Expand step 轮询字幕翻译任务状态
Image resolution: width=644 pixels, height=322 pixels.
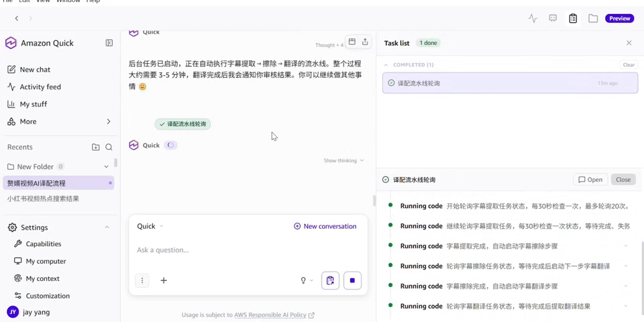626,306
